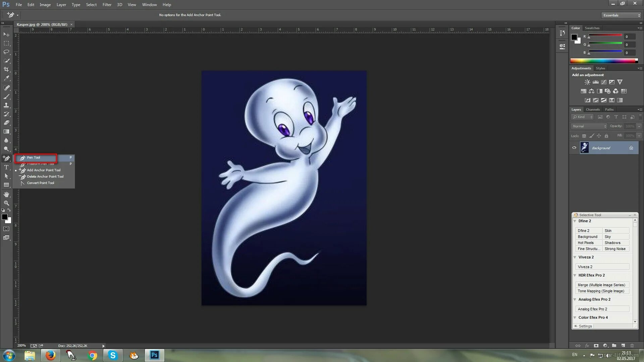The width and height of the screenshot is (644, 362).
Task: Open the Essentials workspace dropdown
Action: (x=621, y=15)
